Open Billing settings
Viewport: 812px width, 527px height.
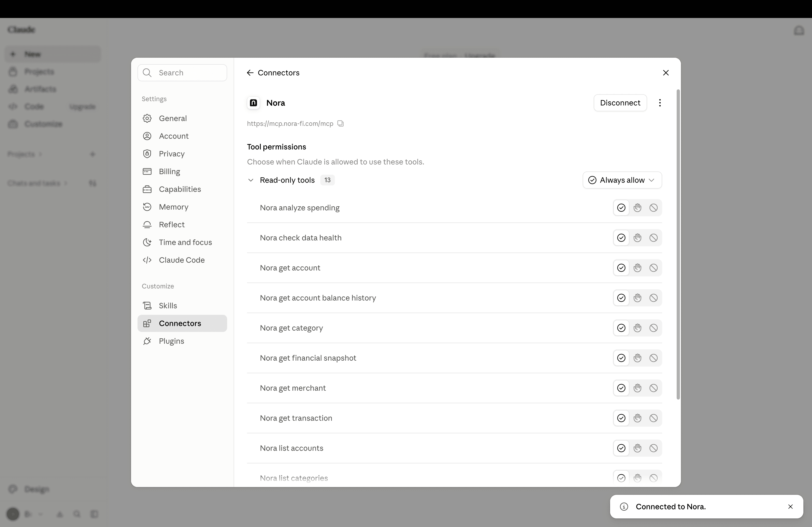[x=182, y=171]
